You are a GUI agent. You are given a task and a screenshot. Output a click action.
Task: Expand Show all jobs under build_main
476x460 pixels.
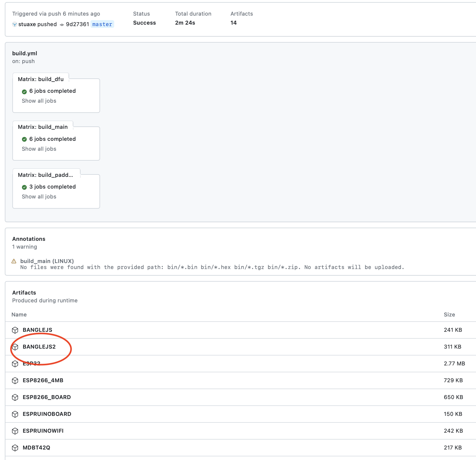point(39,149)
